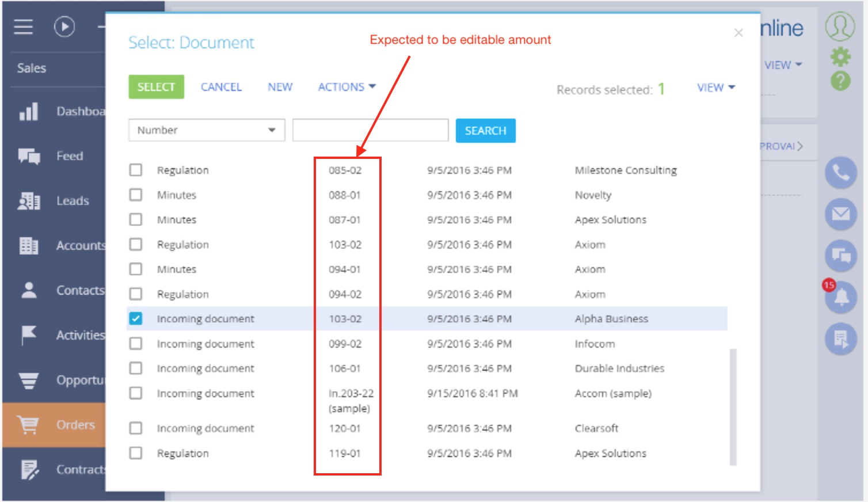Open the user profile icon

pos(840,26)
